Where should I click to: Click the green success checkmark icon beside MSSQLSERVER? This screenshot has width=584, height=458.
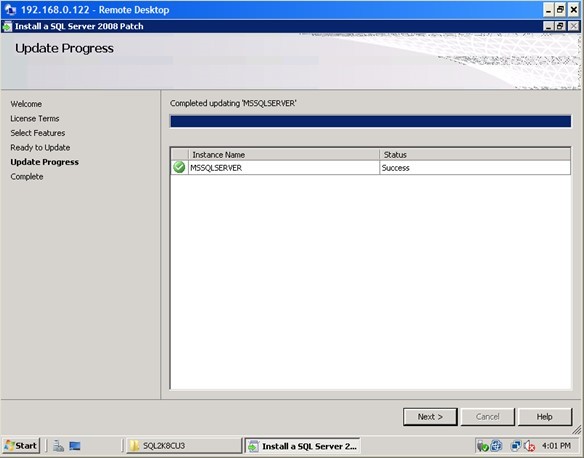pyautogui.click(x=179, y=168)
